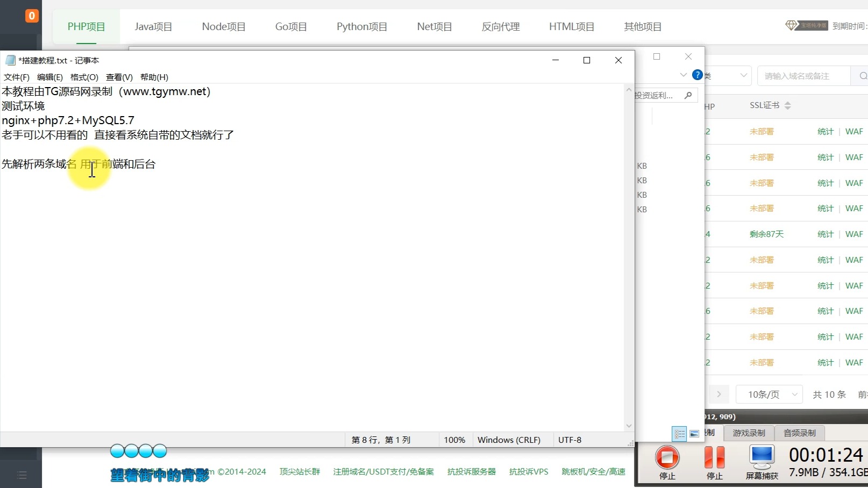Open the blue help question mark icon
The width and height of the screenshot is (868, 488).
pyautogui.click(x=698, y=75)
